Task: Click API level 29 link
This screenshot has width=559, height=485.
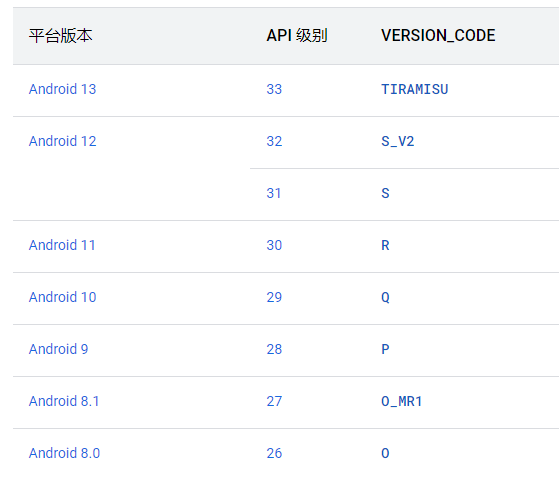Action: click(274, 297)
